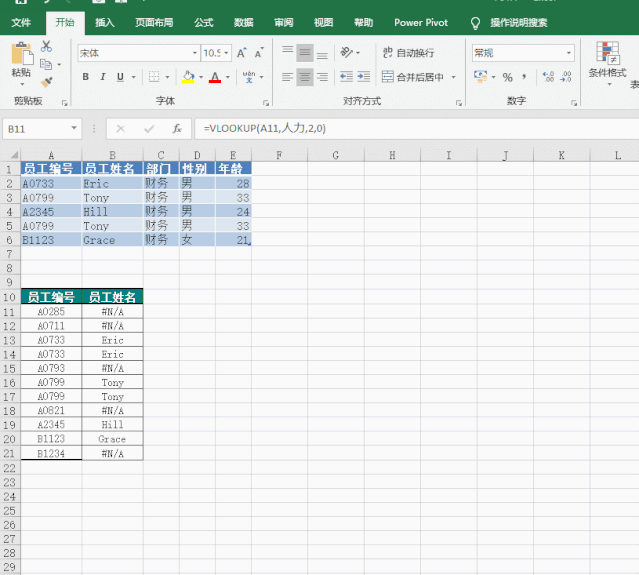This screenshot has height=575, width=639.
Task: Apply comma thousands separator style
Action: (524, 77)
